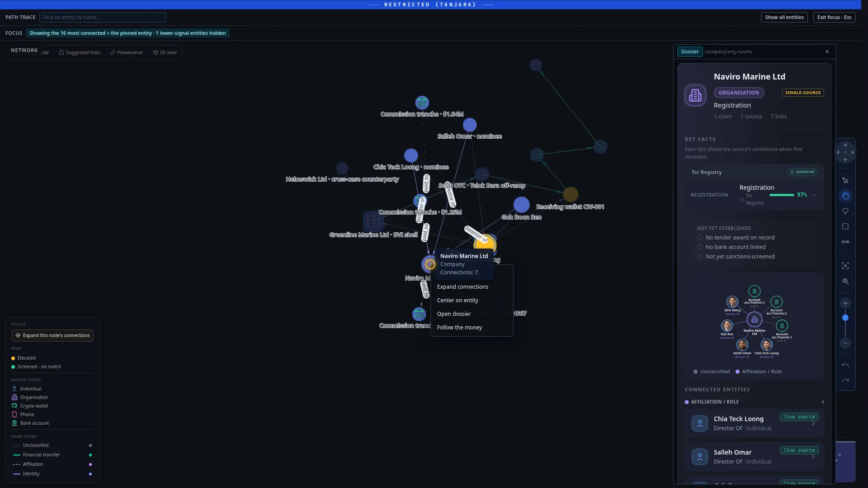Redo the graph action
This screenshot has width=868, height=488.
(x=845, y=380)
